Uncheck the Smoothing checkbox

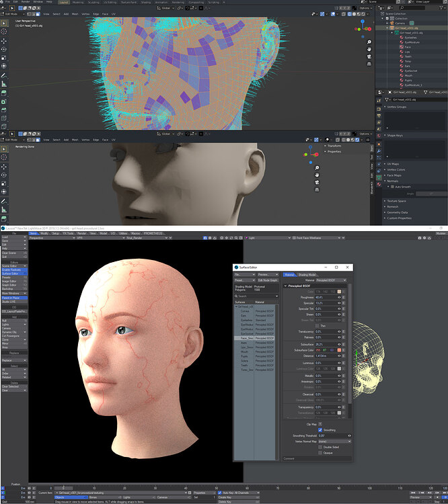pyautogui.click(x=320, y=430)
